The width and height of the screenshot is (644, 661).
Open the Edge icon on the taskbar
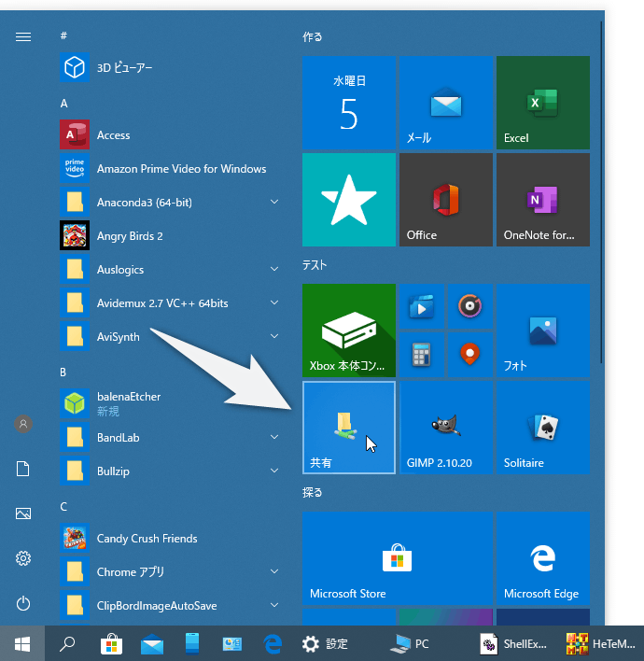tap(273, 643)
